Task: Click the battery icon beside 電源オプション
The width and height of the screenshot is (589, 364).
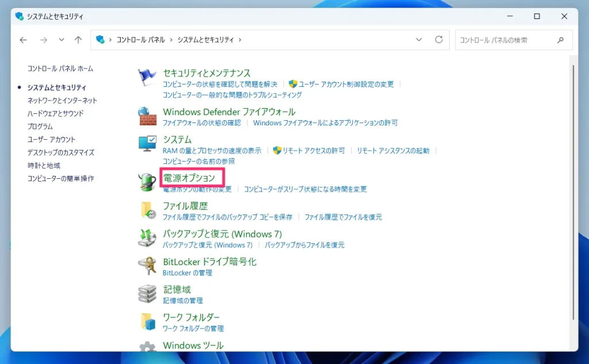Action: coord(147,182)
